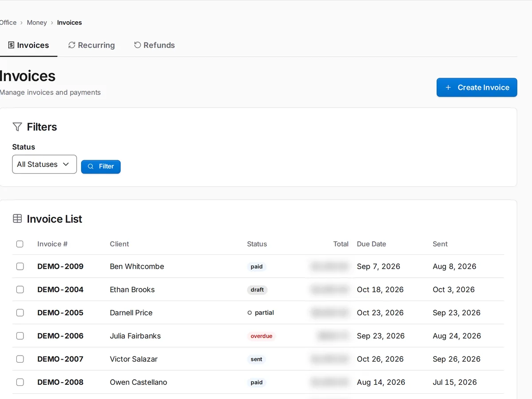532x399 pixels.
Task: Click sent date Jul 15, 2026
Action: click(x=455, y=382)
